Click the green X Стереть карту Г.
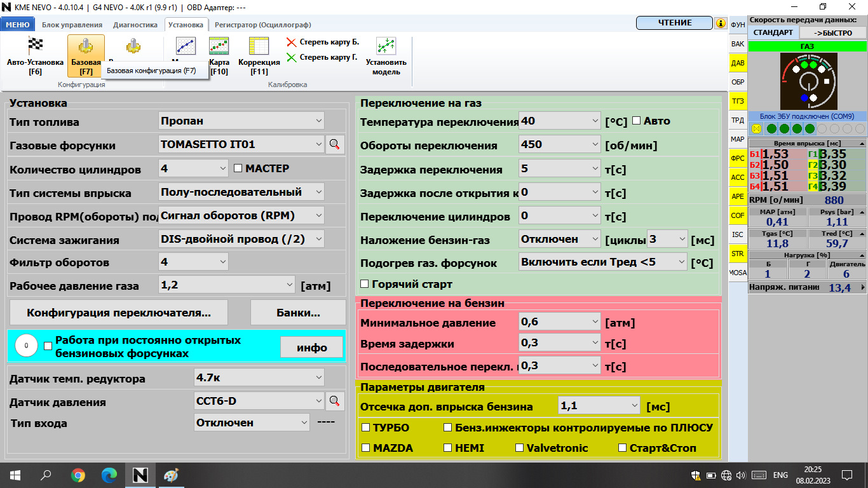The height and width of the screenshot is (488, 868). [292, 58]
